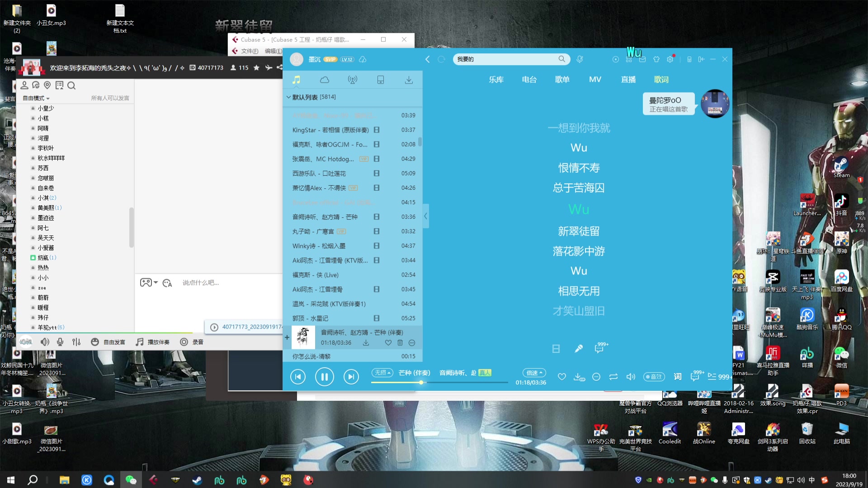
Task: Like the playing song in playlist row
Action: pyautogui.click(x=388, y=343)
